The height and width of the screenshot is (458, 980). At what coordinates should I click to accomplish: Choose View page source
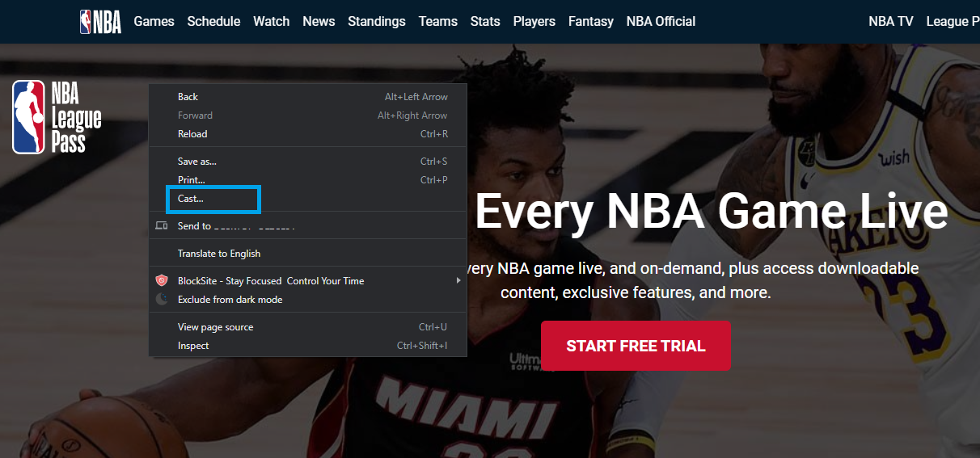coord(308,327)
